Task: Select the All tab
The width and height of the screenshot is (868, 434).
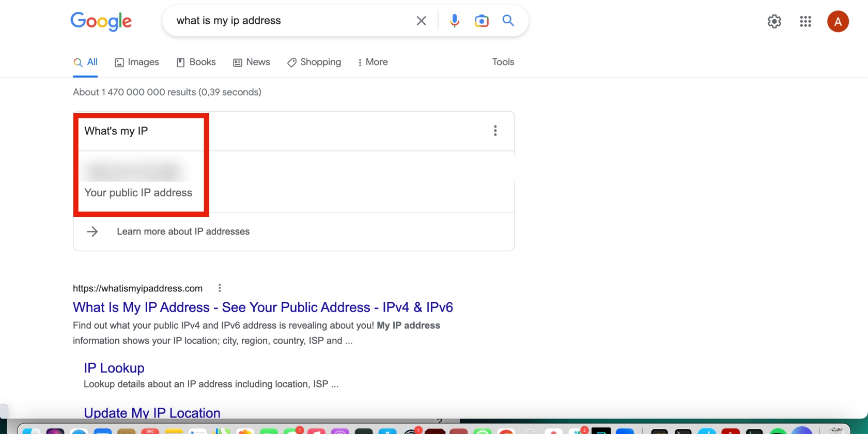Action: tap(86, 62)
